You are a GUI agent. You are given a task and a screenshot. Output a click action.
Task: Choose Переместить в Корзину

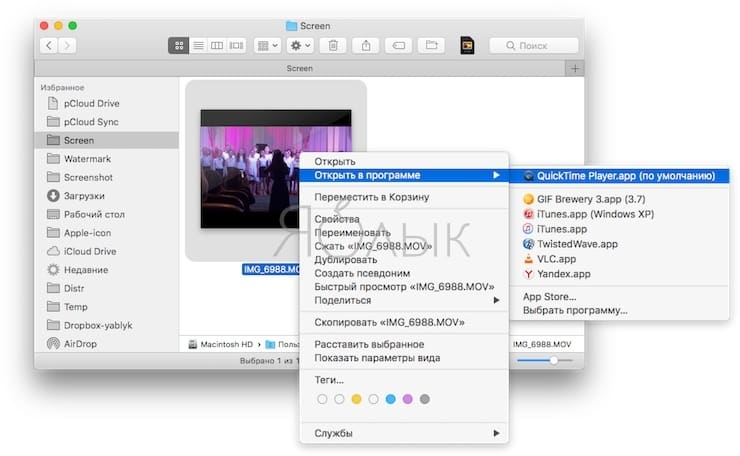click(404, 197)
